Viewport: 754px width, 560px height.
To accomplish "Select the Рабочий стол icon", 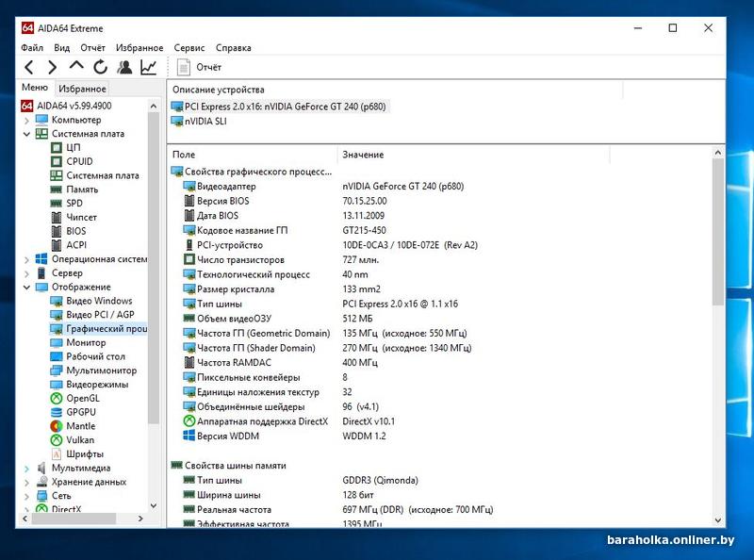I will 57,357.
